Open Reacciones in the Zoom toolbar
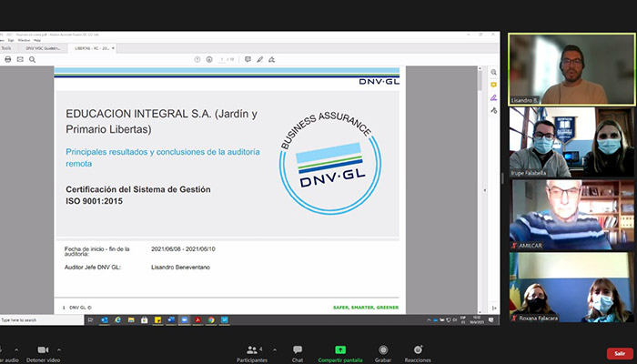 (x=417, y=353)
